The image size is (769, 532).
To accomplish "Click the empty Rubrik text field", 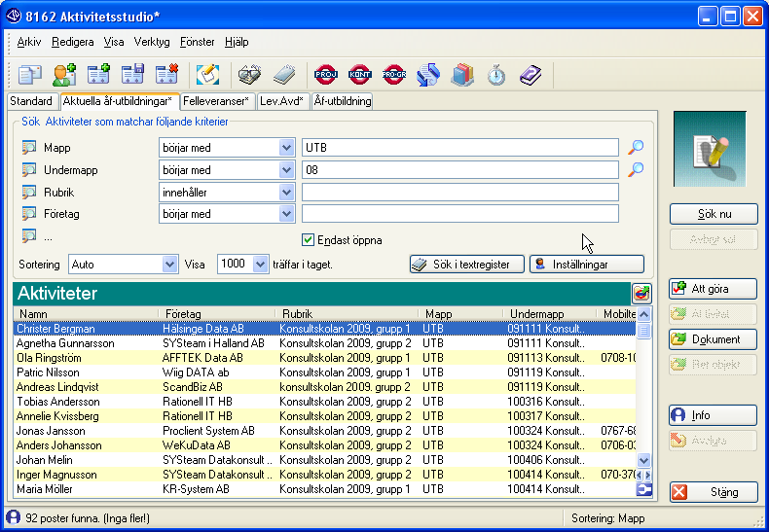I will coord(460,192).
